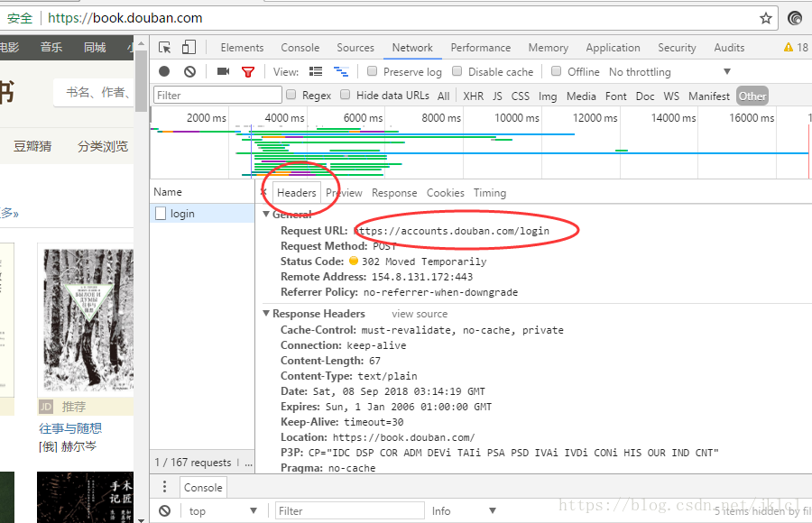The width and height of the screenshot is (812, 523).
Task: Focus the network Filter input
Action: pos(217,96)
